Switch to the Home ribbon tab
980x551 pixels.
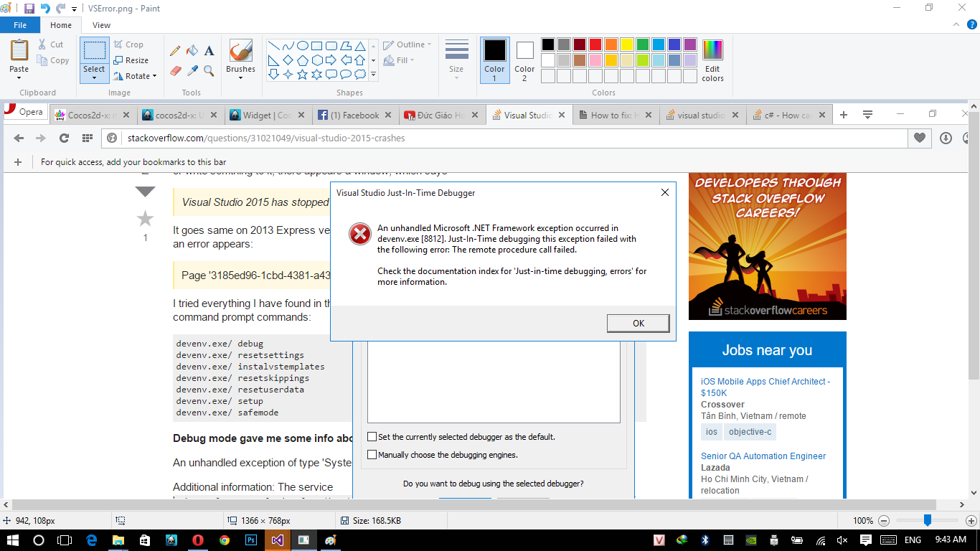(61, 25)
